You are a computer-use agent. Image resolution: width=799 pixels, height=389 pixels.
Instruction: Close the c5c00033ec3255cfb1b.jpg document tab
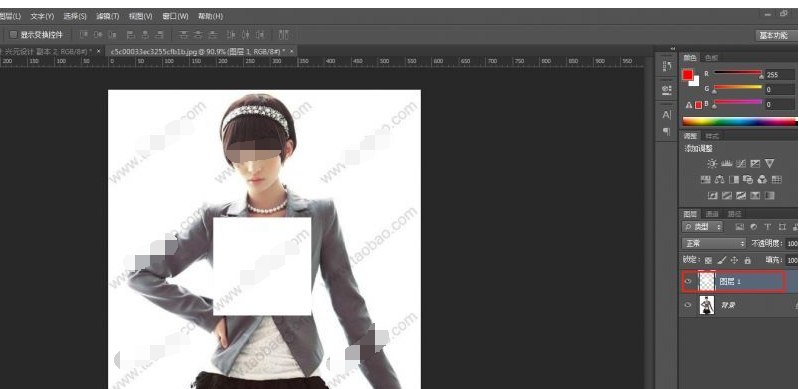(x=291, y=51)
